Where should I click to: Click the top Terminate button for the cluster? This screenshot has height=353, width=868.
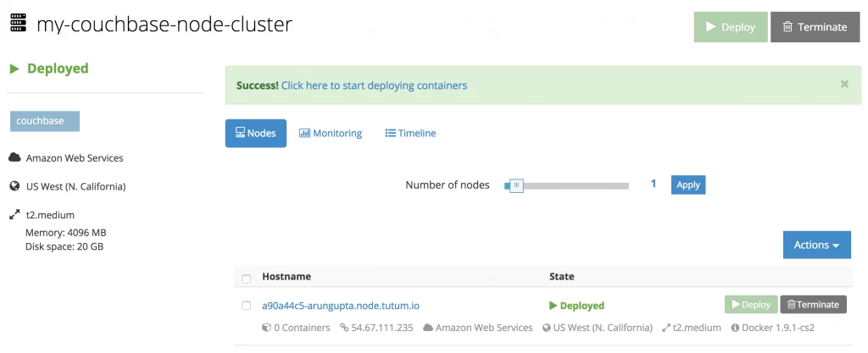click(815, 27)
